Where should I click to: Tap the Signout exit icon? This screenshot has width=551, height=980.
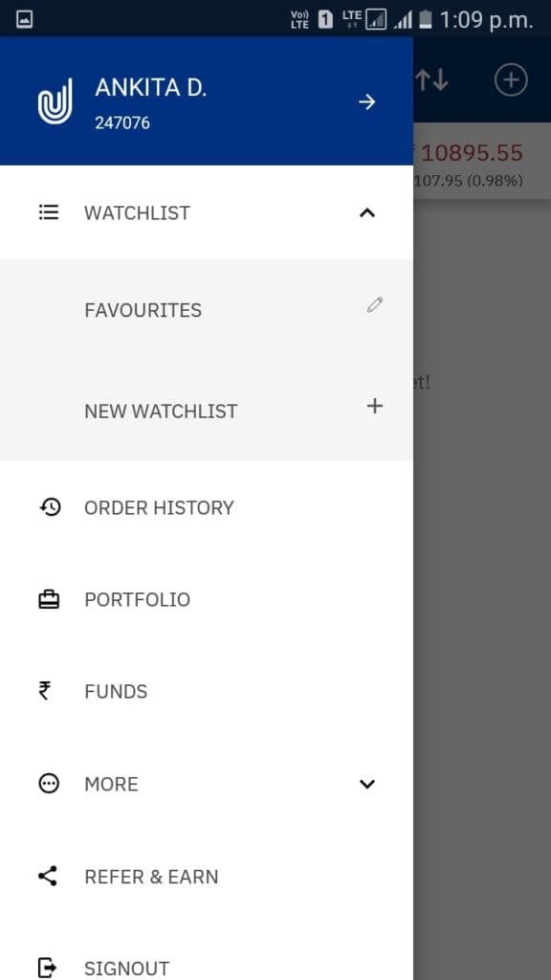[x=49, y=968]
